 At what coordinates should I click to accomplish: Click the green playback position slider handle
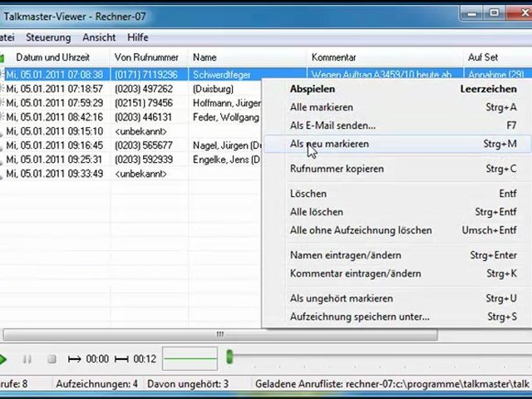229,358
